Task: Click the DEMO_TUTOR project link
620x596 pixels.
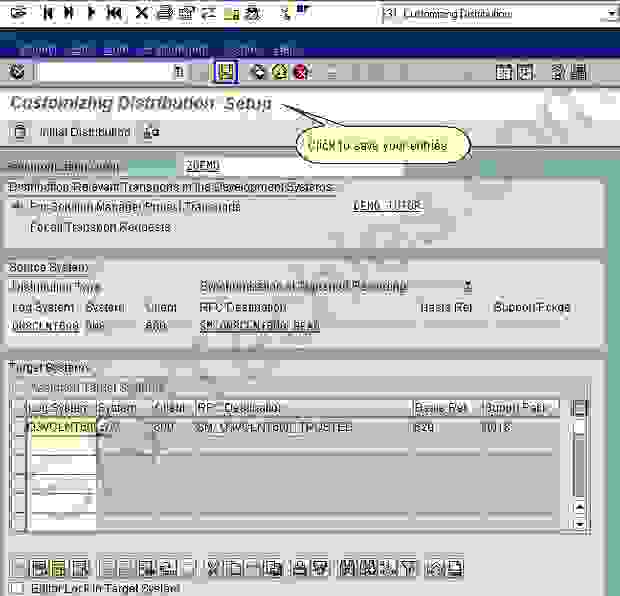Action: tap(387, 206)
